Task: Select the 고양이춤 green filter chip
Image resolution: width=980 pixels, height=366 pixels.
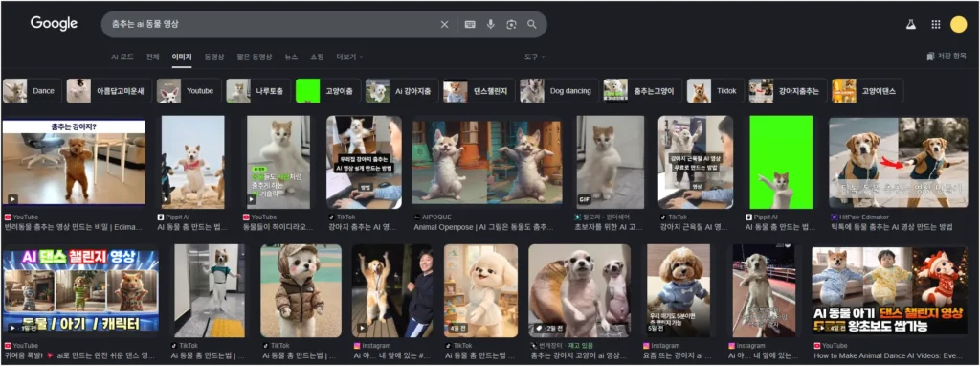Action: pos(327,91)
